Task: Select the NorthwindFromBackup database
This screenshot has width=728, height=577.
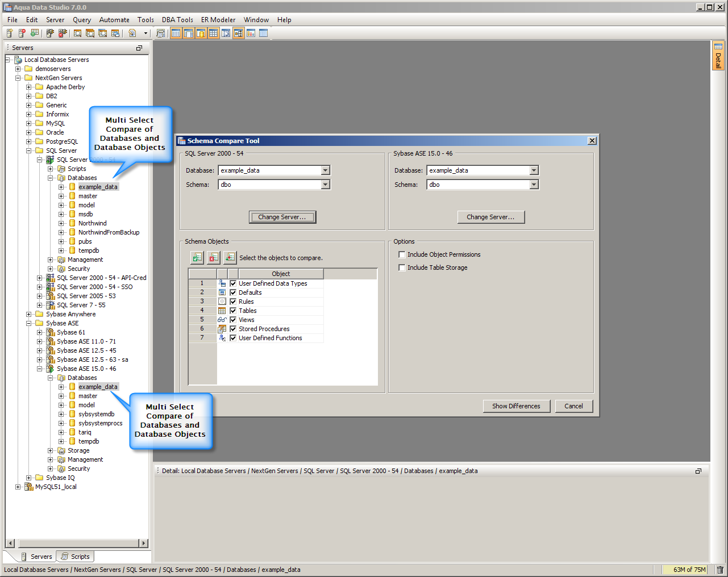Action: click(109, 232)
